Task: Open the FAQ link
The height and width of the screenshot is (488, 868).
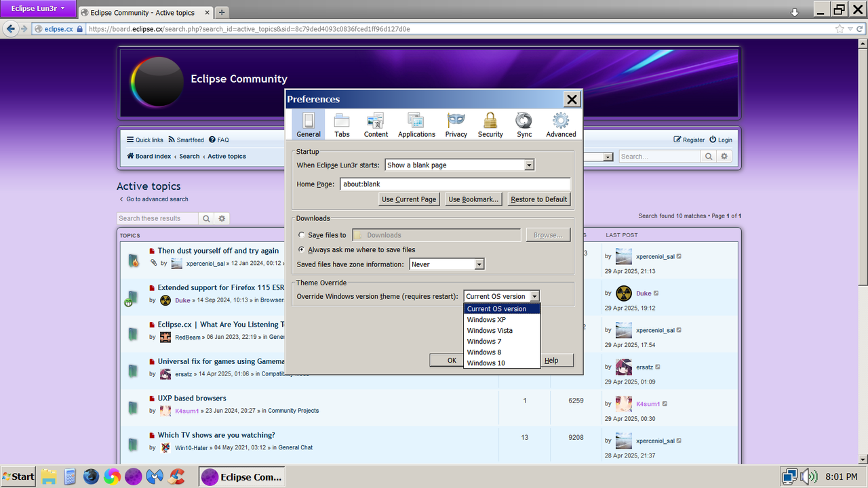Action: (219, 140)
